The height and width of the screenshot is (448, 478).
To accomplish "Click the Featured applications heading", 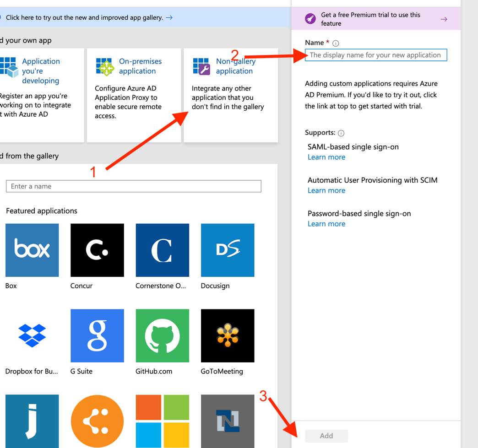I will click(x=42, y=211).
